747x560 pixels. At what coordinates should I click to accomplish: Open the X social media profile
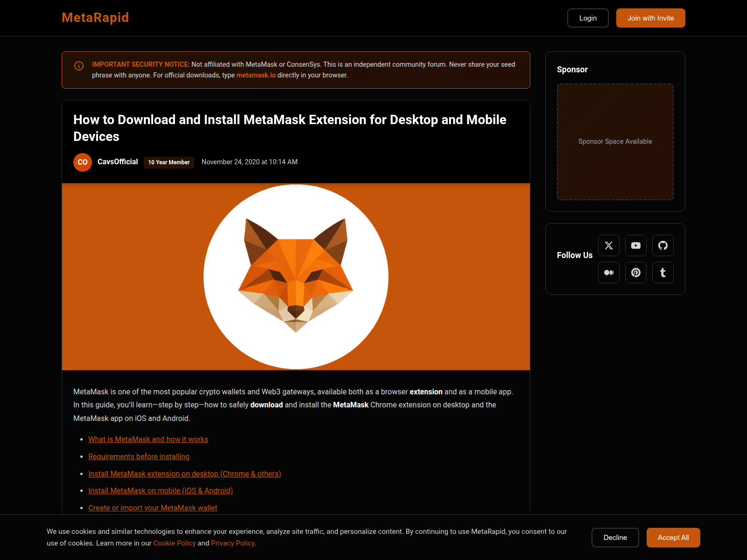[x=609, y=245]
